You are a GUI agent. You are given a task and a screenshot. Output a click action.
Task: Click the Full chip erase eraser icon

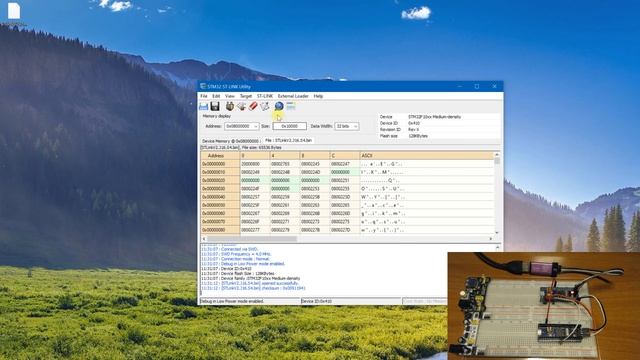tap(253, 107)
